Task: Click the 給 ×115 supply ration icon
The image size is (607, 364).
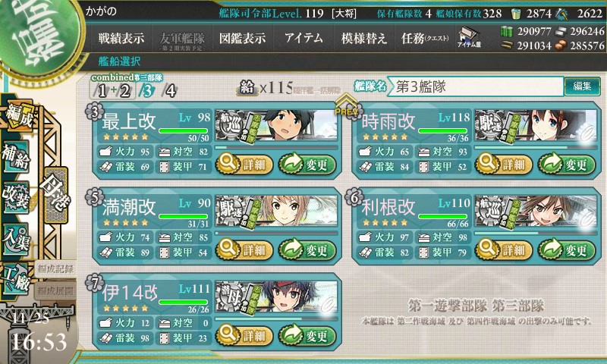Action: 247,88
